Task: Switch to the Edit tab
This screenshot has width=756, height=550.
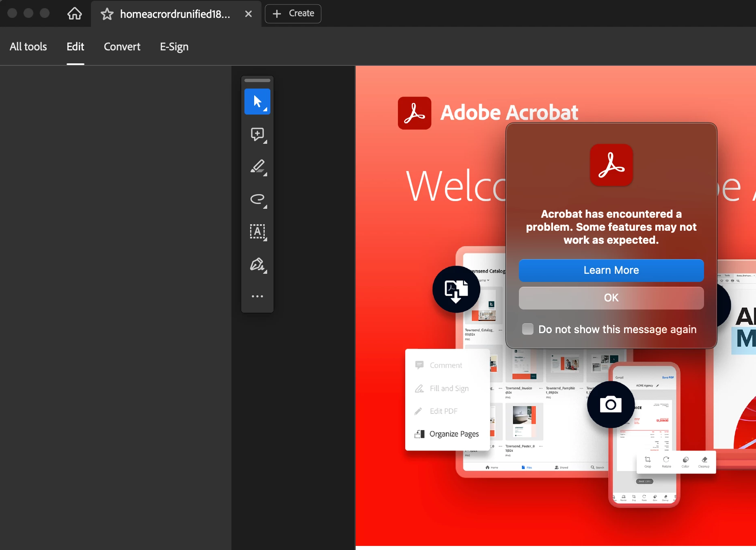Action: coord(76,47)
